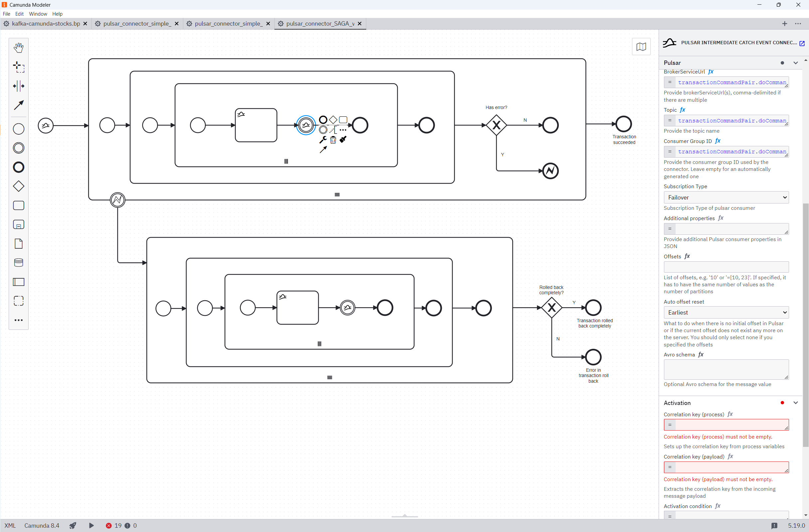
Task: Create a task from palette
Action: (x=18, y=205)
